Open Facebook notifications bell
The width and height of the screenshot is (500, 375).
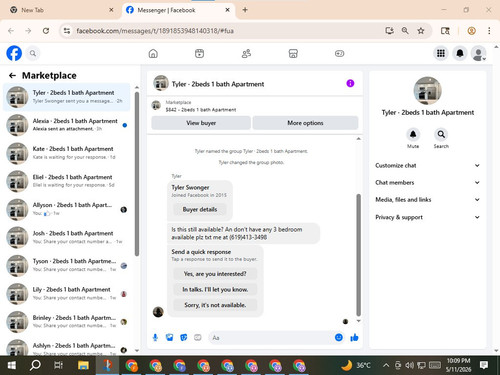pos(460,53)
